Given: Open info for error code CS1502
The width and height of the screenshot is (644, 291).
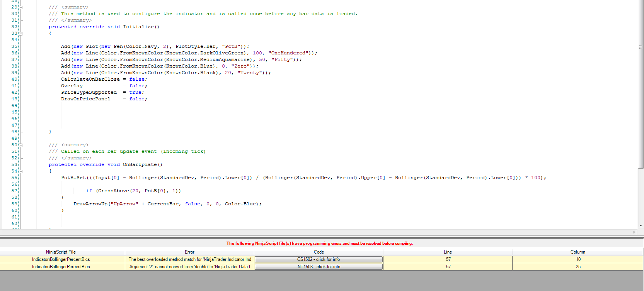Looking at the screenshot, I should (319, 259).
